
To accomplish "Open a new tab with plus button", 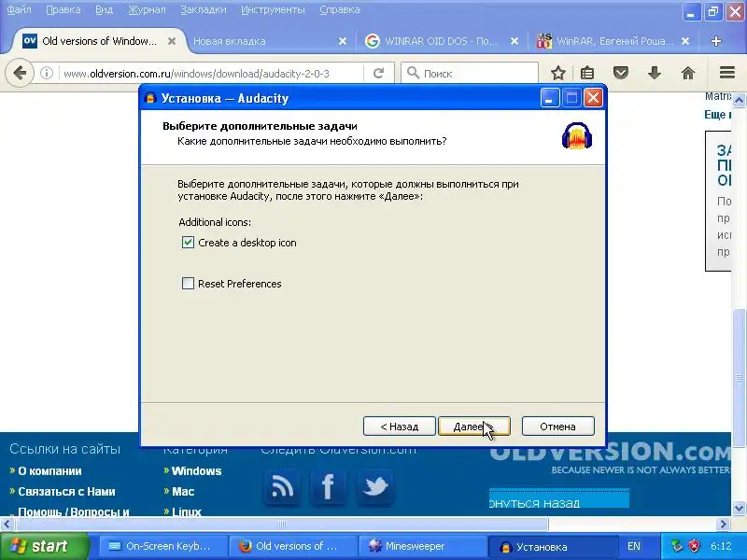I will point(715,41).
